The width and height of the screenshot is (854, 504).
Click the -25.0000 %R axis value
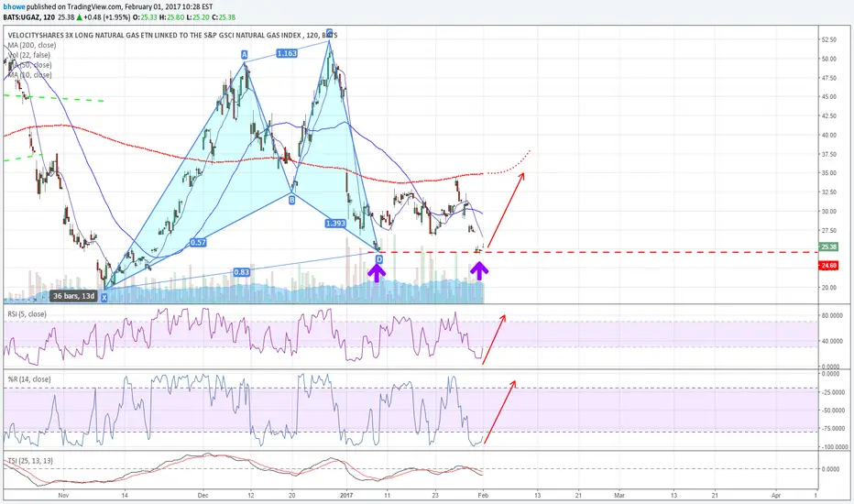833,392
